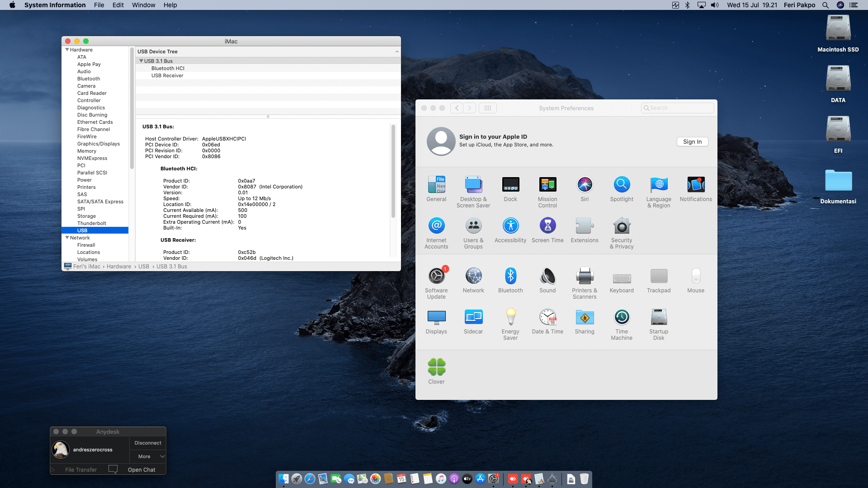Select USB Receiver in device tree
The height and width of the screenshot is (488, 868).
(167, 75)
